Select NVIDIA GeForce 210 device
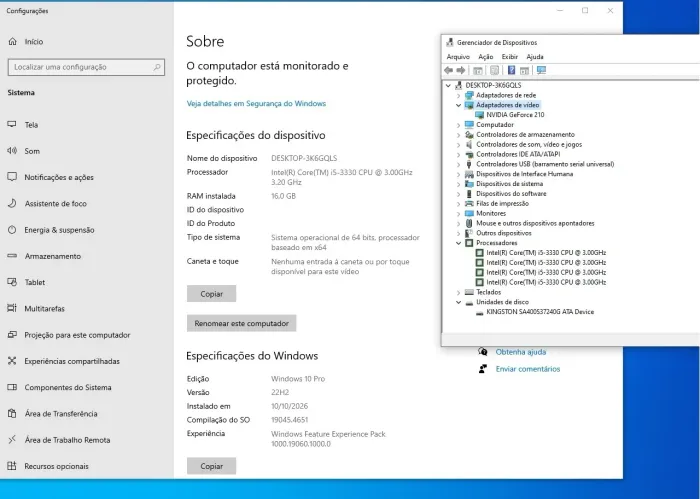700x499 pixels. coord(515,115)
